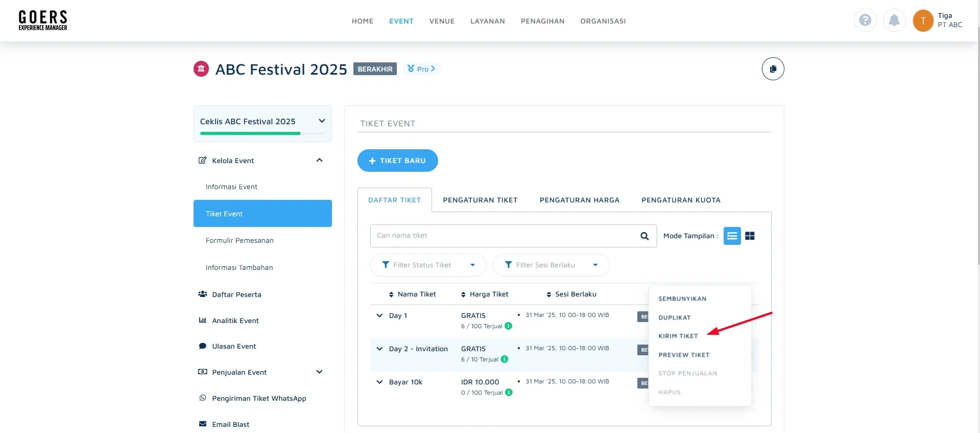Image resolution: width=980 pixels, height=433 pixels.
Task: Choose Kirim Tiket from the context menu
Action: 678,336
